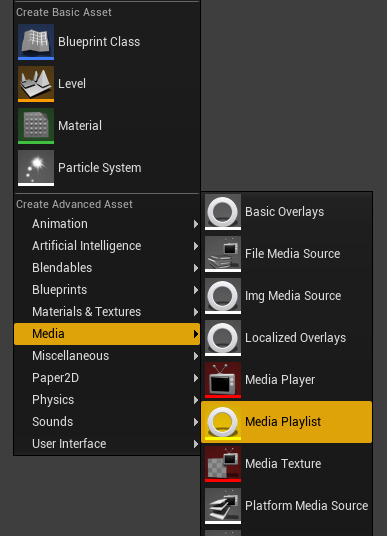Create a new Particle System
The height and width of the screenshot is (536, 387).
click(107, 168)
